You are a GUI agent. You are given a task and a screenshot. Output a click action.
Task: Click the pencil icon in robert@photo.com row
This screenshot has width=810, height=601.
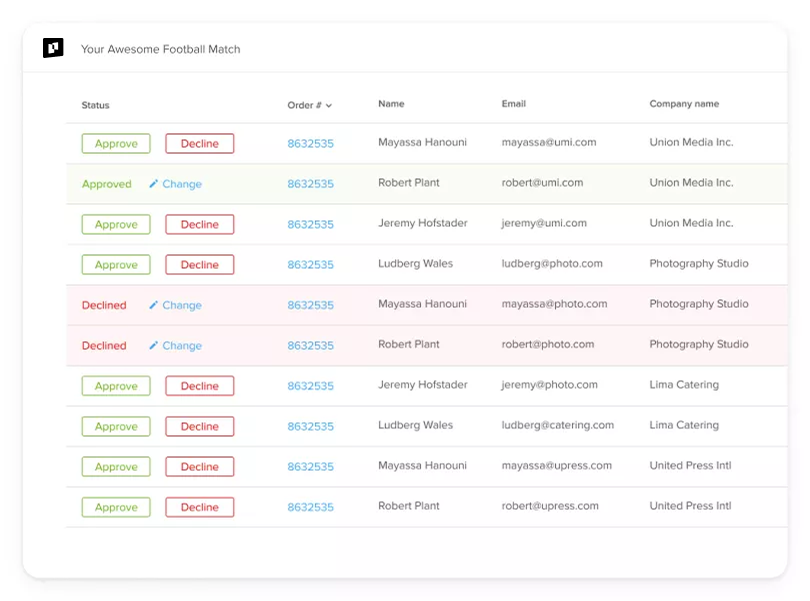153,346
